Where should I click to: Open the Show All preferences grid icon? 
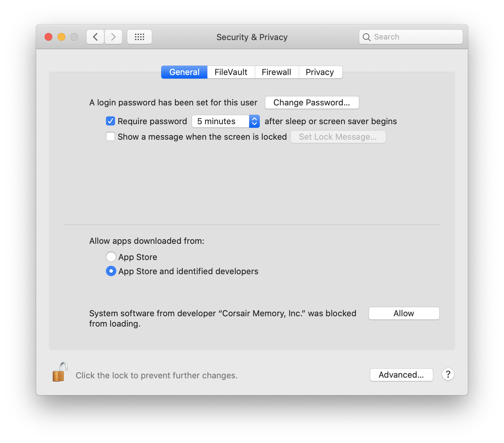pyautogui.click(x=140, y=37)
